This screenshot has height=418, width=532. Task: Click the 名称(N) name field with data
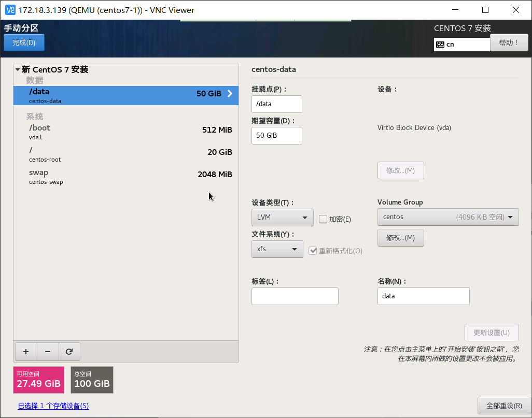tap(424, 296)
